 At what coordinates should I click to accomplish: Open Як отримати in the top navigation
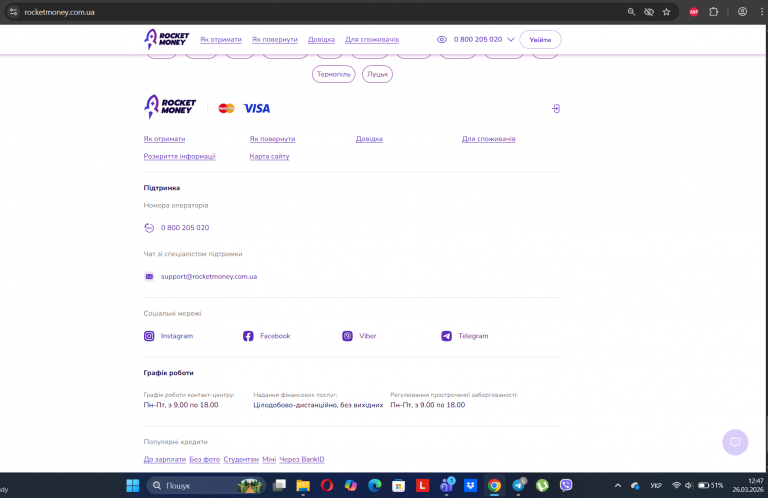[x=221, y=40]
